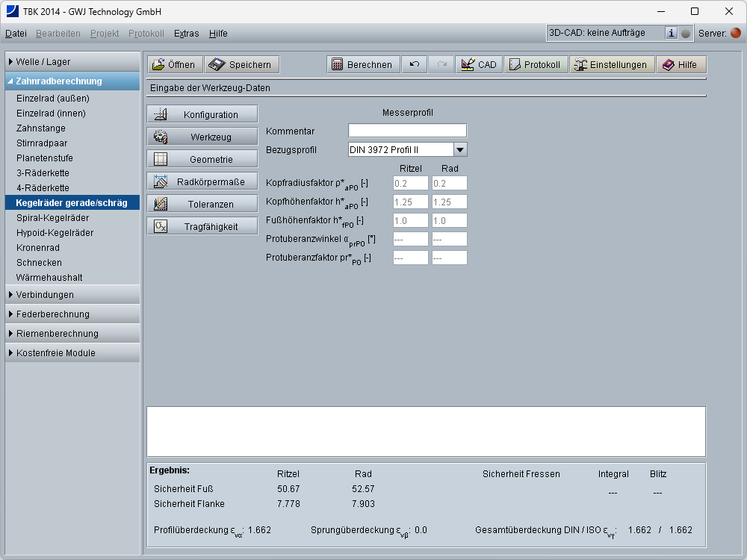The width and height of the screenshot is (747, 560).
Task: Switch to the Geometrie input page
Action: [202, 160]
